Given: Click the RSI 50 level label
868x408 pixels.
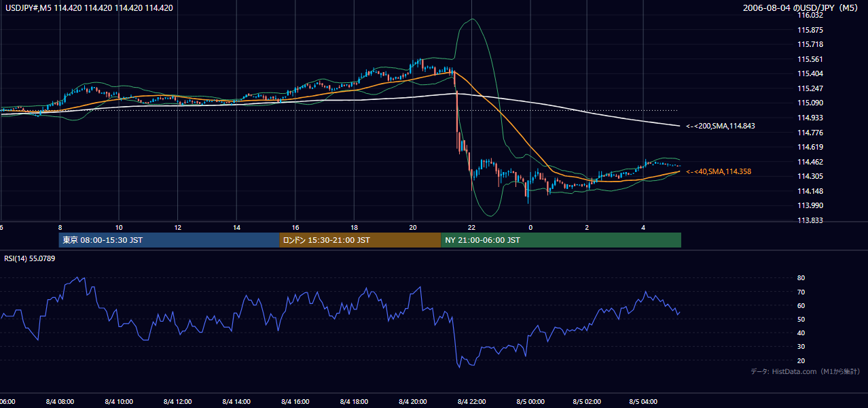Looking at the screenshot, I should 801,319.
